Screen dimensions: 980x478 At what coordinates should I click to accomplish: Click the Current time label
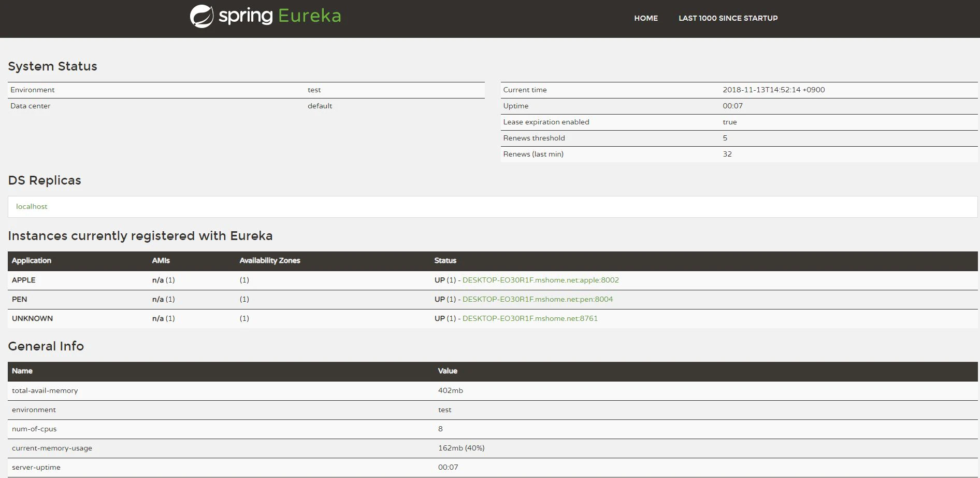tap(525, 90)
